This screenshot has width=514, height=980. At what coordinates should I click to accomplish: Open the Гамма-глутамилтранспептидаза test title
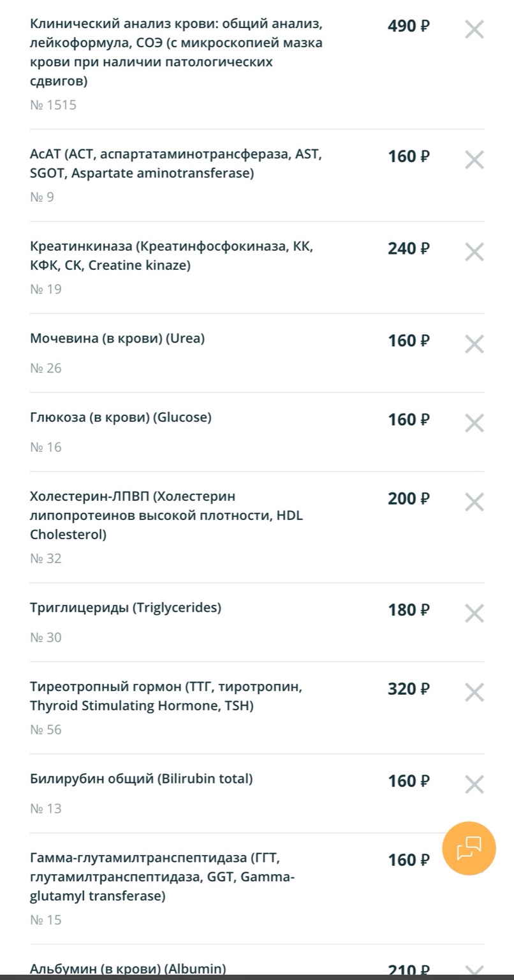pyautogui.click(x=162, y=877)
